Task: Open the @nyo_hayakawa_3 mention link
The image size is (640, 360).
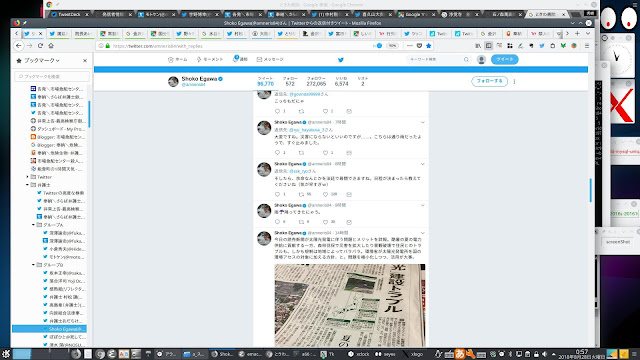Action: (x=307, y=130)
